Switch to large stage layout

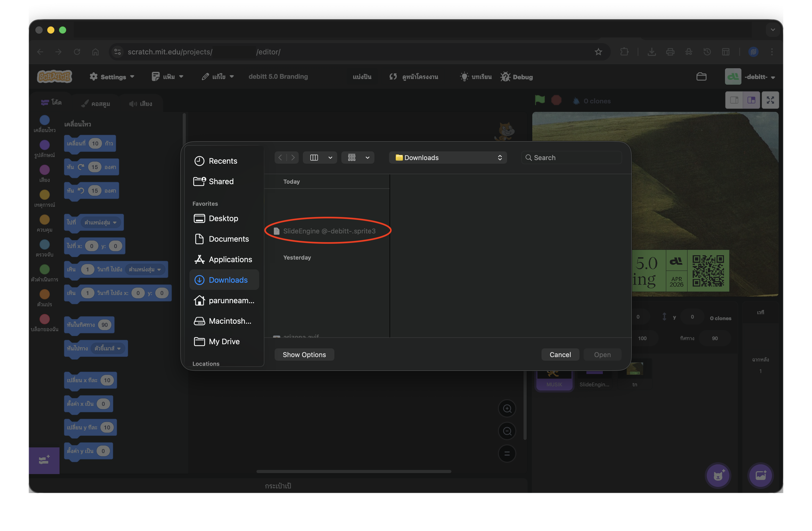[751, 100]
